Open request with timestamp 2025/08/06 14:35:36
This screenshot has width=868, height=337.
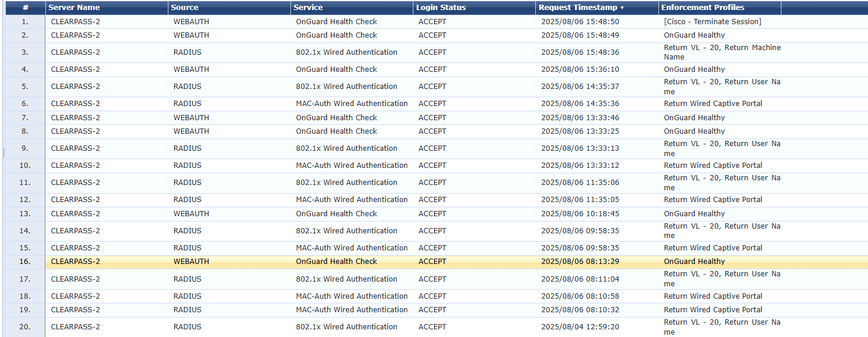580,104
